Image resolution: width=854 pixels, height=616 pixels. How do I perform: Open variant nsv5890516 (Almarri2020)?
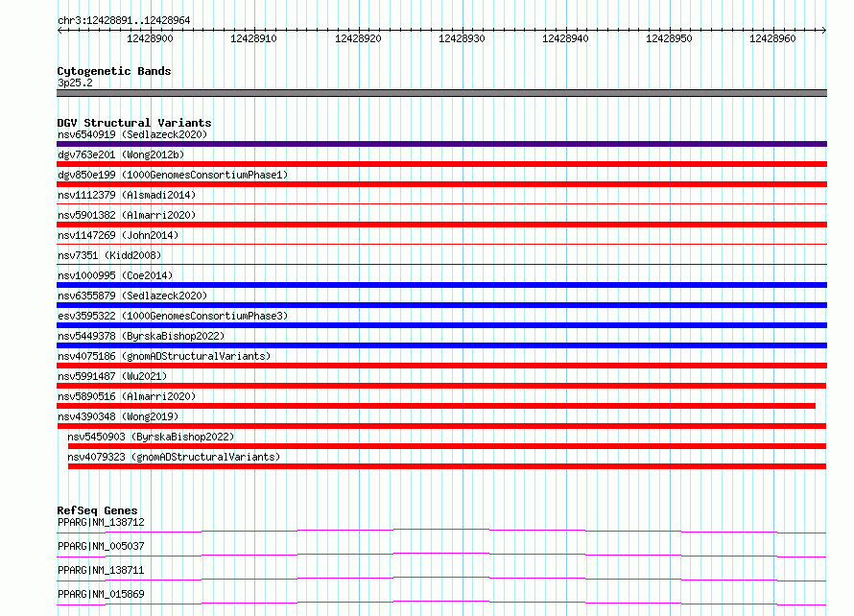click(127, 396)
